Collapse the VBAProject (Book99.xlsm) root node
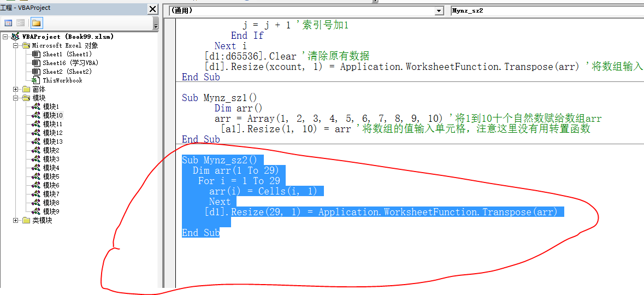Image resolution: width=644 pixels, height=295 pixels. (x=5, y=37)
